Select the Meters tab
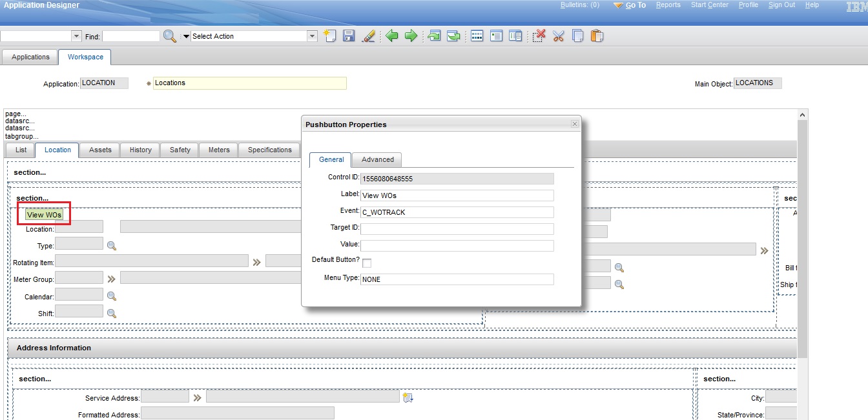 [218, 149]
